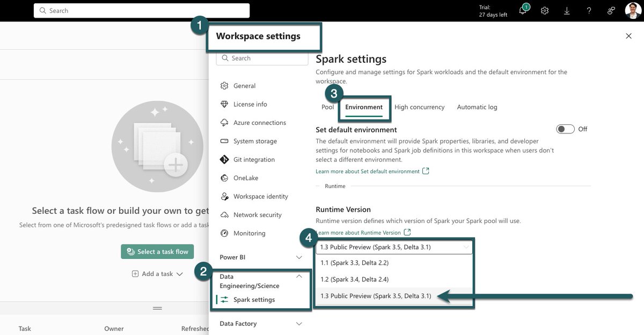Open Learn more about Set default environment
The image size is (644, 335).
coord(368,172)
